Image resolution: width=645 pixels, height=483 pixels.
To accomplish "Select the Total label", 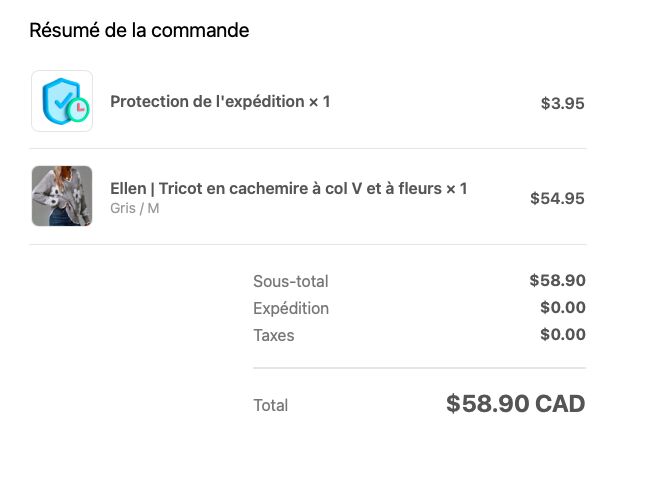I will 271,405.
